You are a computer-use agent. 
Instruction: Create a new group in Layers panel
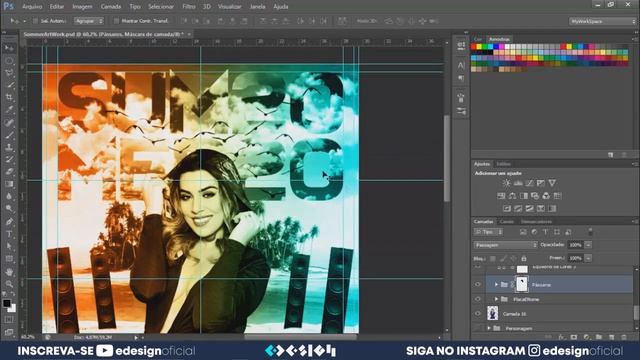click(x=599, y=337)
